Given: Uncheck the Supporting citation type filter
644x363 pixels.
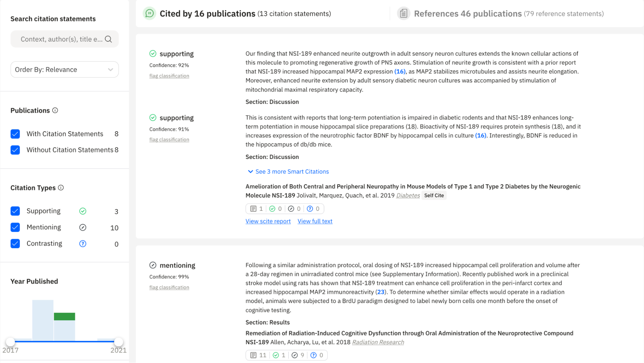Looking at the screenshot, I should [x=15, y=211].
